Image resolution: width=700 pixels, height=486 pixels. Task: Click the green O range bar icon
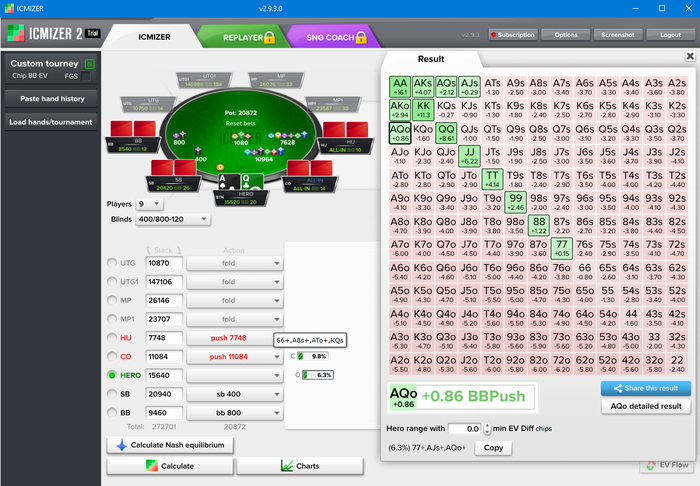(x=305, y=375)
